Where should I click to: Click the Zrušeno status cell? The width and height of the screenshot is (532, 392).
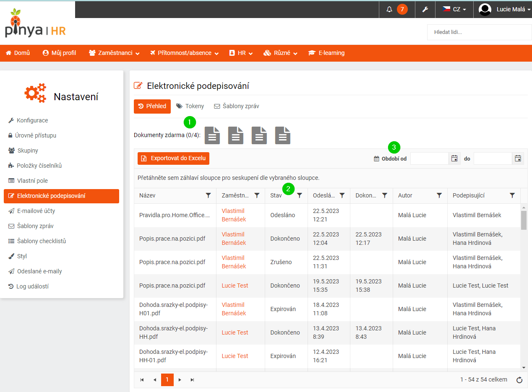pos(286,262)
